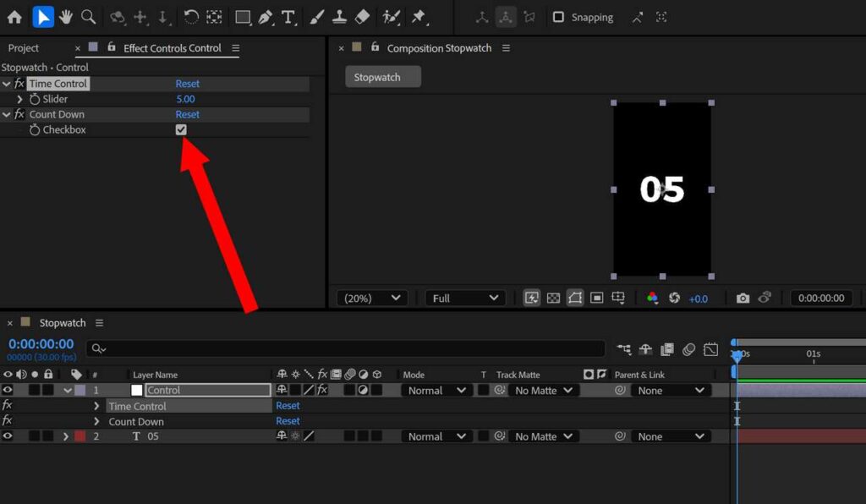
Task: Select the Effect Controls Control tab
Action: tap(173, 48)
